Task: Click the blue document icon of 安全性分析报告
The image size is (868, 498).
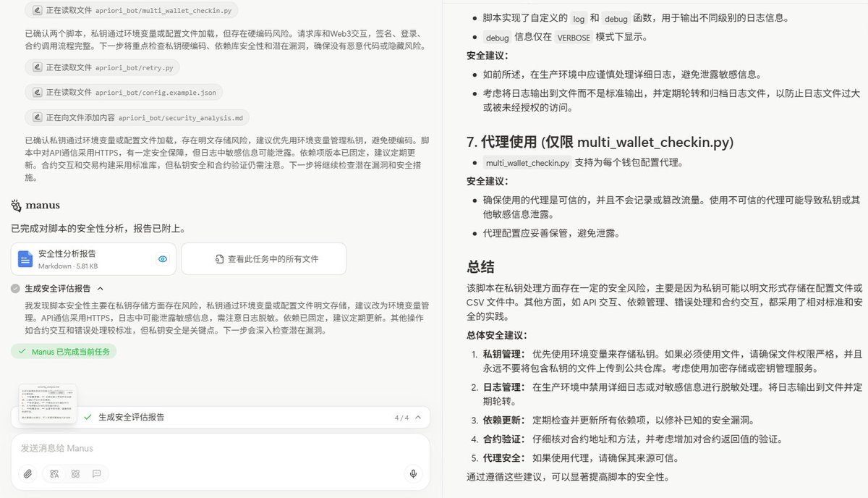Action: coord(26,259)
